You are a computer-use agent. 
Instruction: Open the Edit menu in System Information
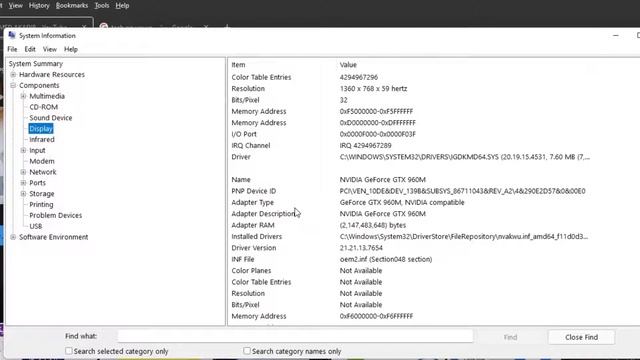pyautogui.click(x=30, y=49)
